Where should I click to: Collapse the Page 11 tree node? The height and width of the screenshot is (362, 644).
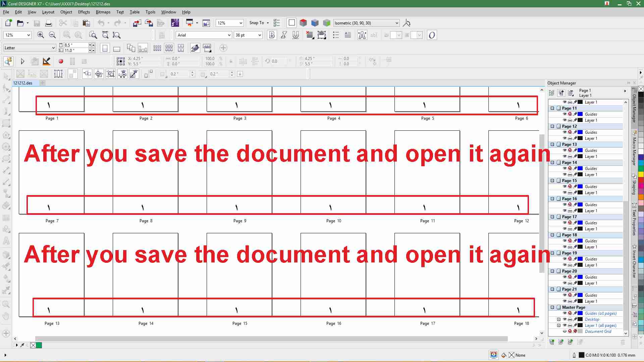552,108
